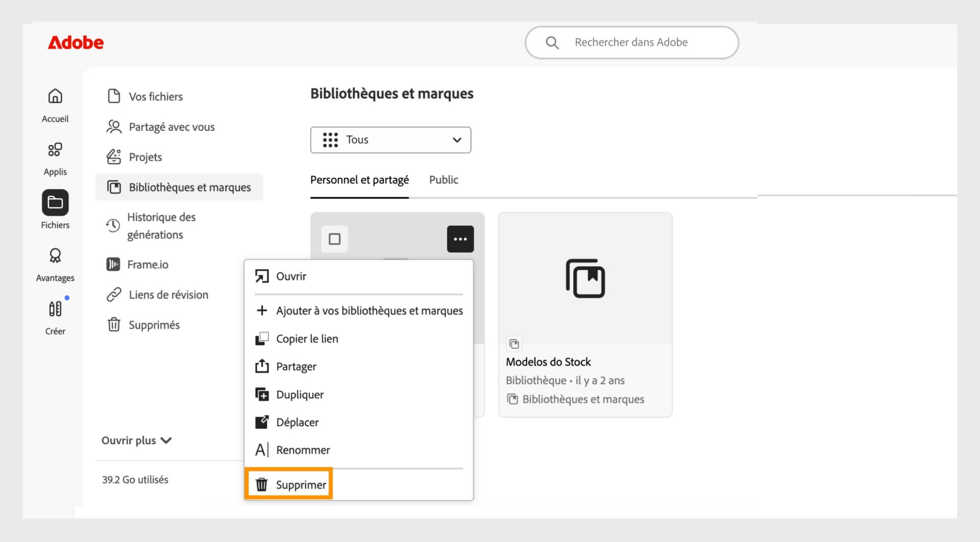Choose Renommer in context menu
The image size is (980, 542).
tap(358, 450)
